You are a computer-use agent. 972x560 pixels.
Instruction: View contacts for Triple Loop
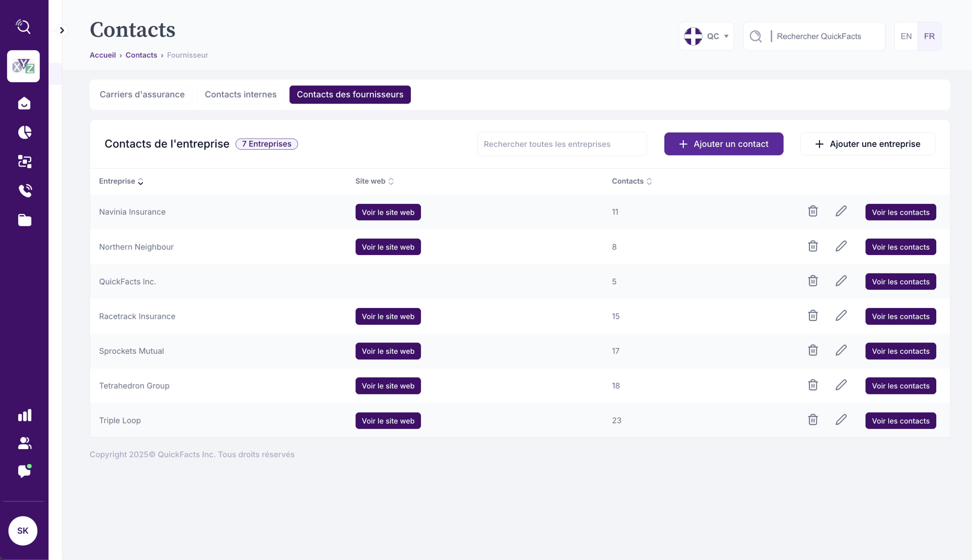[900, 420]
